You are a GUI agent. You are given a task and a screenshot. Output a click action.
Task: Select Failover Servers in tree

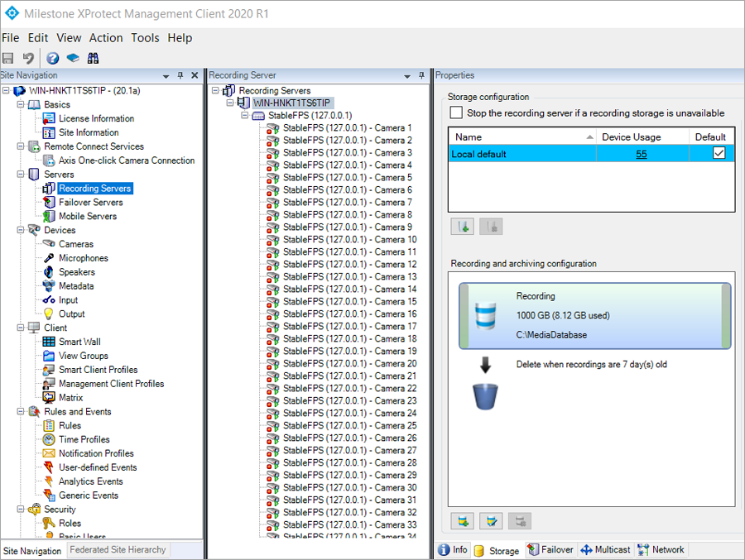tap(91, 203)
